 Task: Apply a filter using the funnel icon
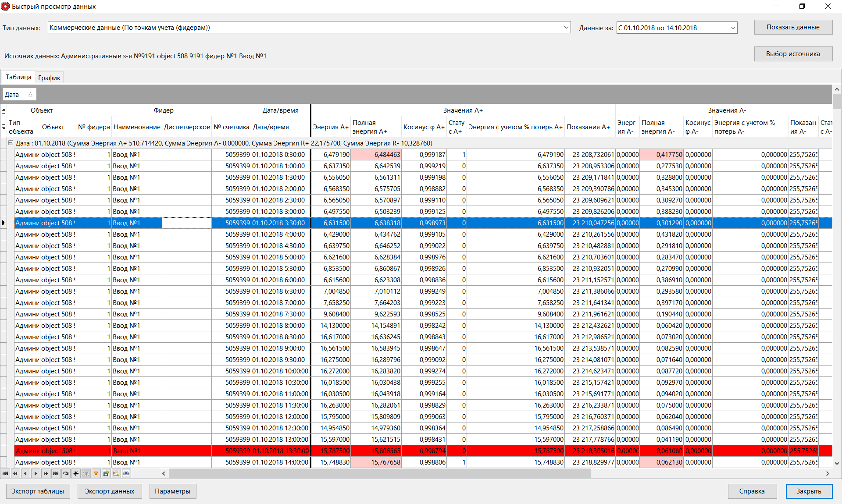pos(96,473)
